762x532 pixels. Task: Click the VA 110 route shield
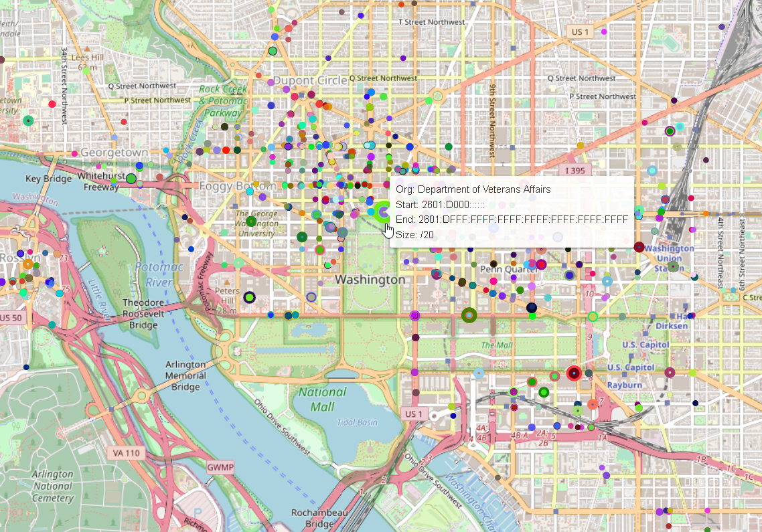[127, 453]
